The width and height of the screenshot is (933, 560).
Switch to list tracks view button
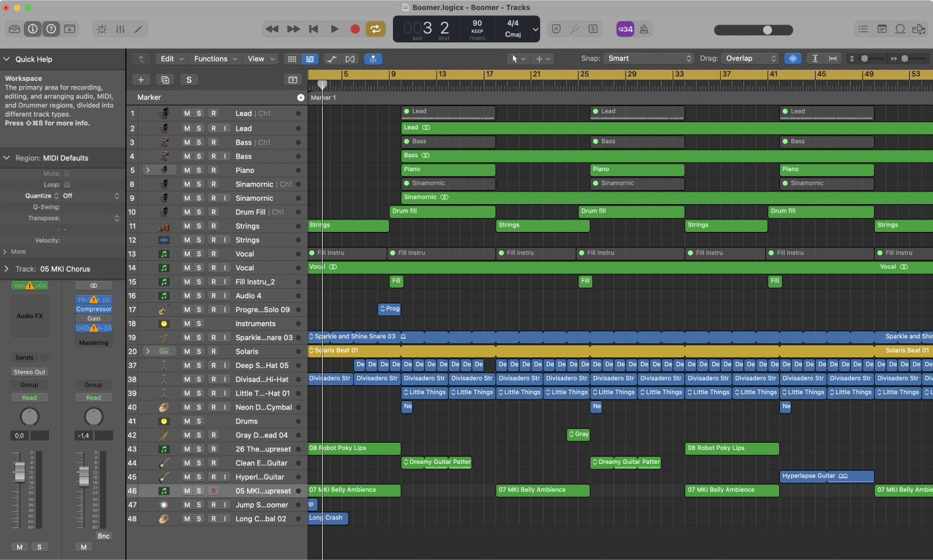pos(310,59)
